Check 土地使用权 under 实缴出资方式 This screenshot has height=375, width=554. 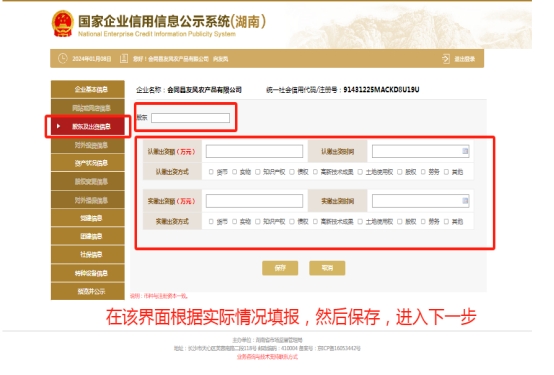(360, 222)
